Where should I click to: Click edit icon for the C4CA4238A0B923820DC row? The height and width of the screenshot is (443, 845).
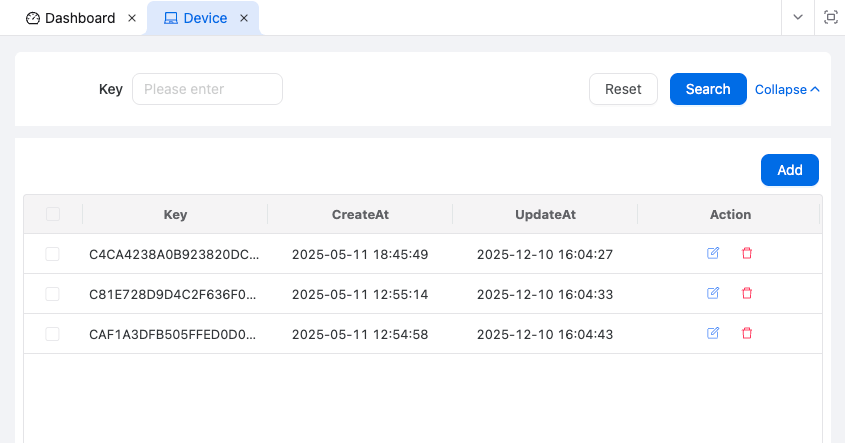713,254
